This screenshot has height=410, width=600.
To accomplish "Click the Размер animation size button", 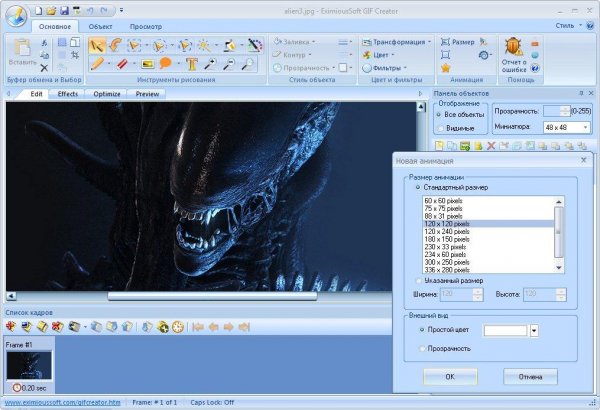I will 457,42.
